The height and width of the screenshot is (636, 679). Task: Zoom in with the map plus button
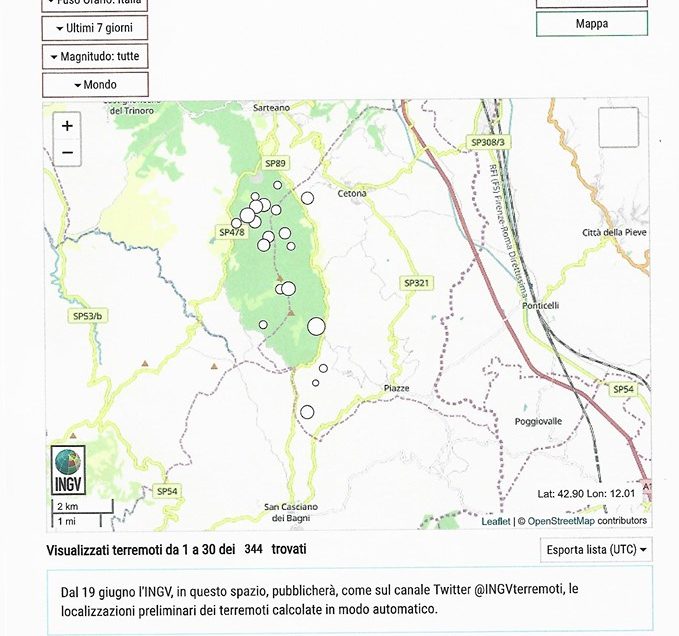[x=67, y=126]
